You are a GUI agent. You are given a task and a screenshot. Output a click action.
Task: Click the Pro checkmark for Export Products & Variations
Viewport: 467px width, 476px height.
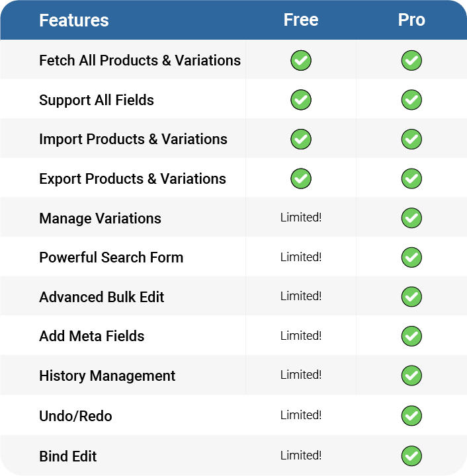(x=411, y=178)
